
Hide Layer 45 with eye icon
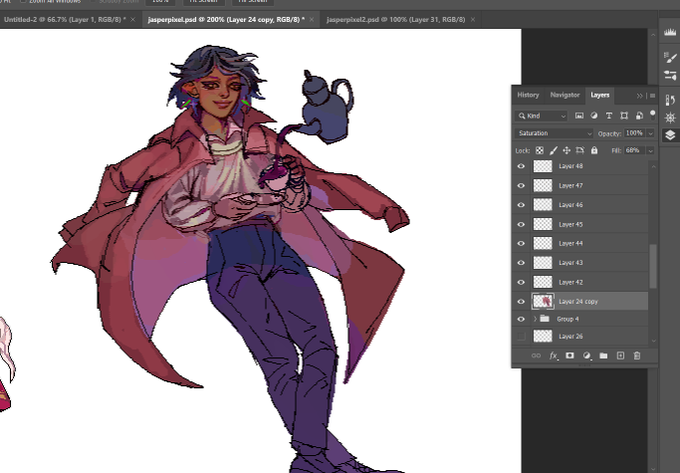coord(521,224)
